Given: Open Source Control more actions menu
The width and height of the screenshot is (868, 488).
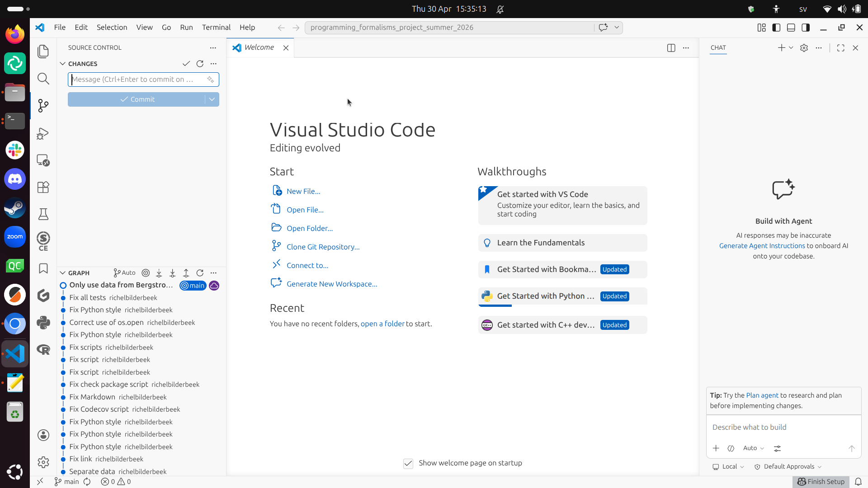Looking at the screenshot, I should click(x=213, y=48).
